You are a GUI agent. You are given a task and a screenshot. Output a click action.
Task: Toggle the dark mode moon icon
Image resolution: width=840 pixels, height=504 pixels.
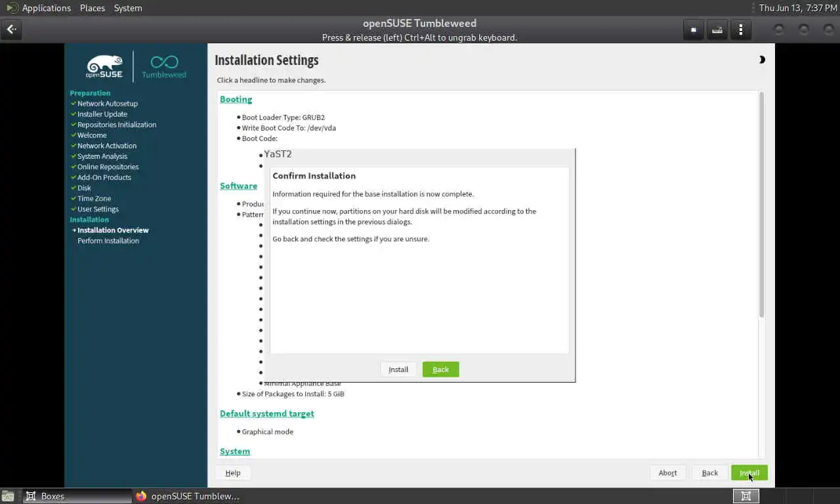(762, 60)
